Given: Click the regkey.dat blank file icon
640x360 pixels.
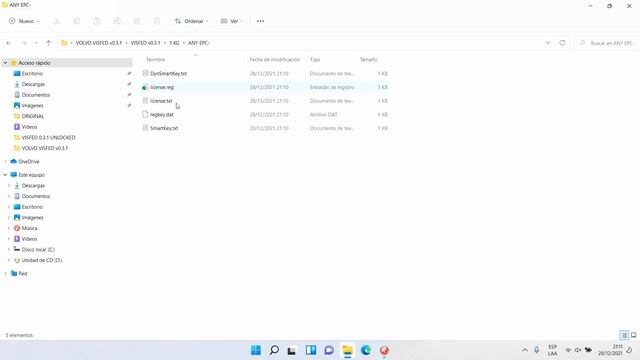Looking at the screenshot, I should coord(145,115).
